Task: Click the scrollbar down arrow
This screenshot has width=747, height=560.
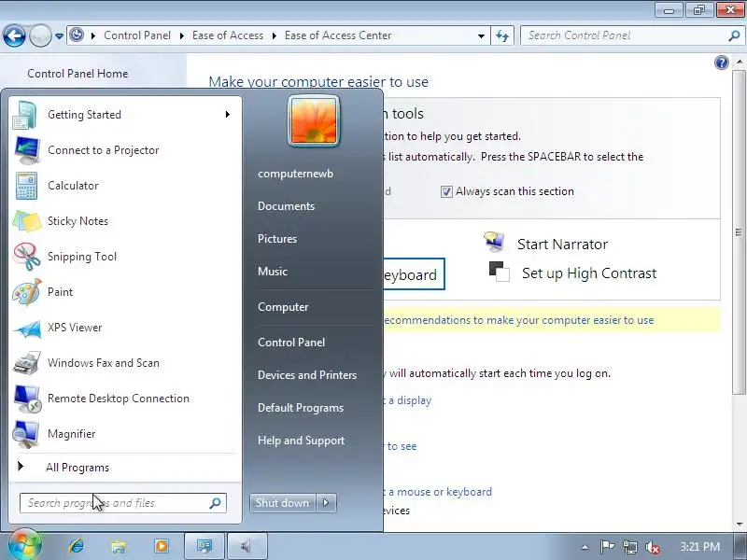Action: coord(739,525)
